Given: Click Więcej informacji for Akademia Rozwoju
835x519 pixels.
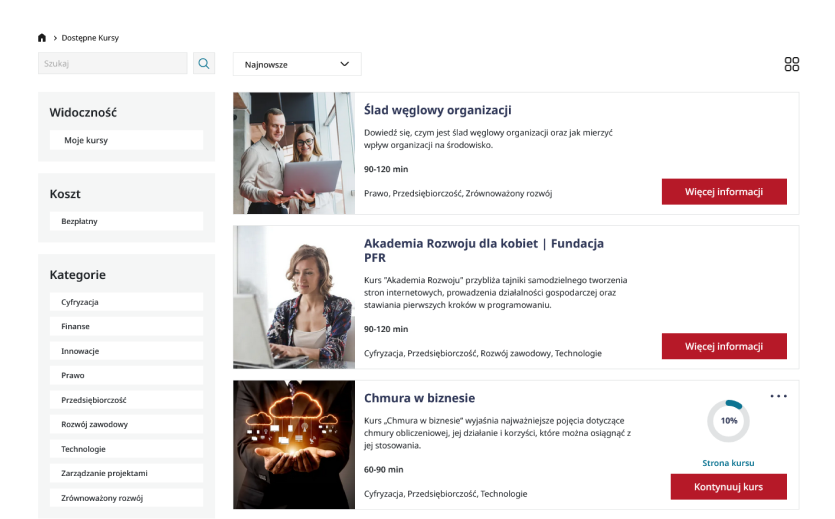Looking at the screenshot, I should pos(724,346).
